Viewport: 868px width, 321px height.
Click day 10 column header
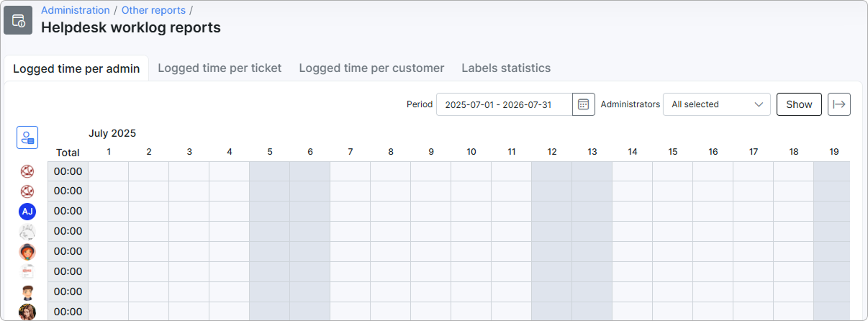click(x=471, y=152)
